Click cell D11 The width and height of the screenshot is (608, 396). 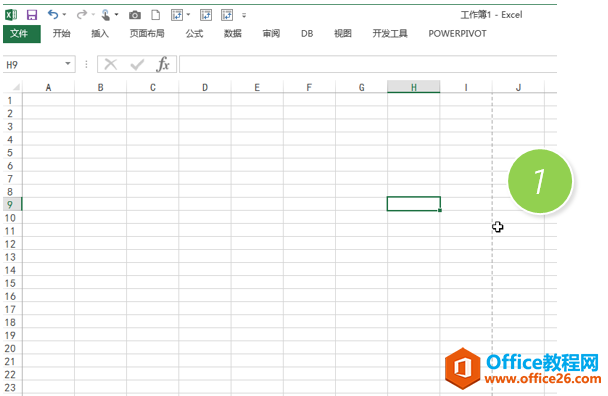205,231
